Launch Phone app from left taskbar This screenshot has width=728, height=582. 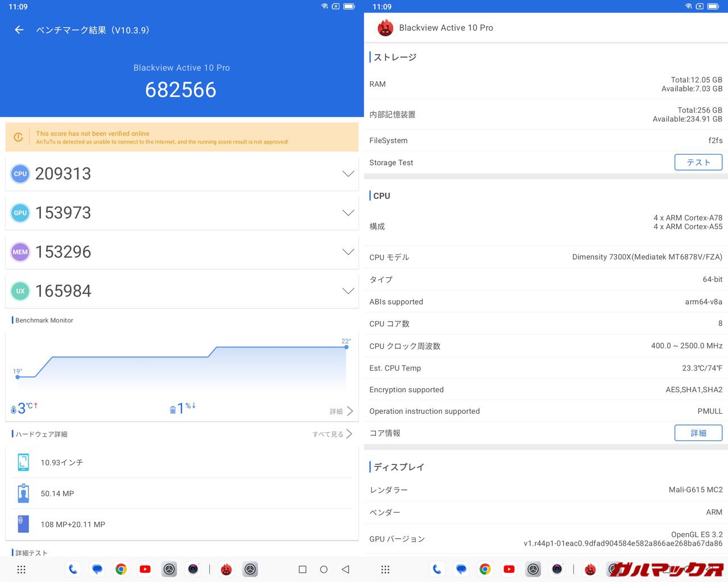pos(73,569)
